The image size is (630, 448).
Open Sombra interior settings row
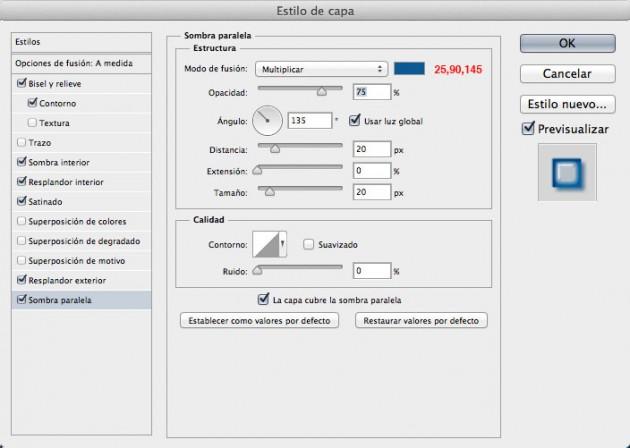(x=82, y=162)
